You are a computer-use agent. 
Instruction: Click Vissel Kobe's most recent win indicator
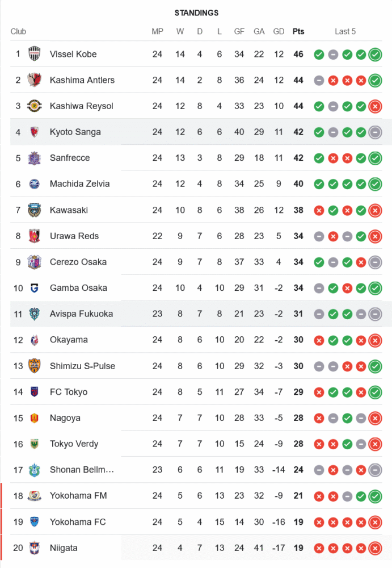tap(375, 55)
